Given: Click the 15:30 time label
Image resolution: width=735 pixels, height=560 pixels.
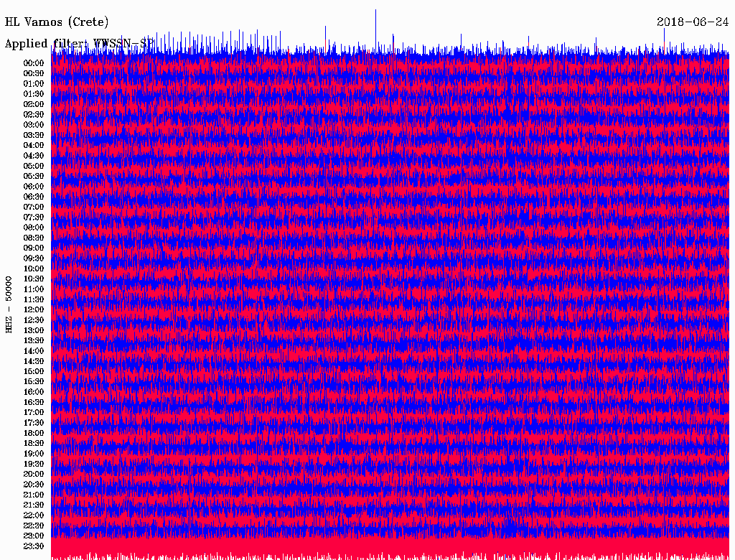Looking at the screenshot, I should [x=34, y=382].
